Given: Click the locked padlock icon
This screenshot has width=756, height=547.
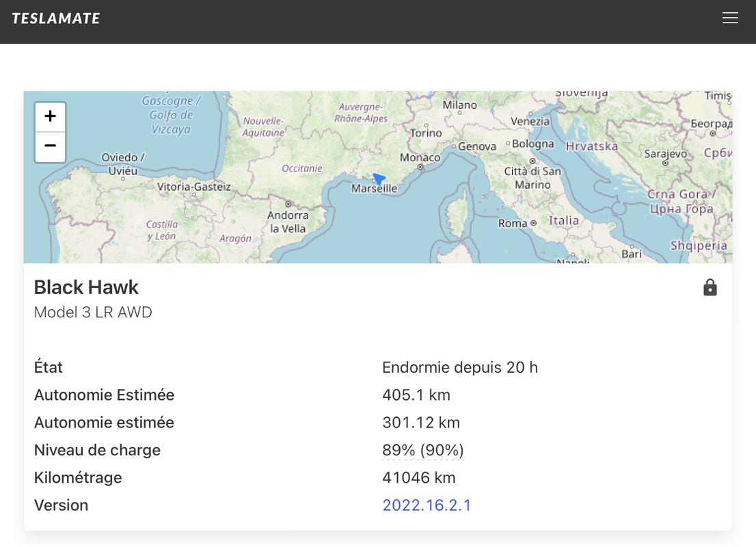Looking at the screenshot, I should 710,287.
